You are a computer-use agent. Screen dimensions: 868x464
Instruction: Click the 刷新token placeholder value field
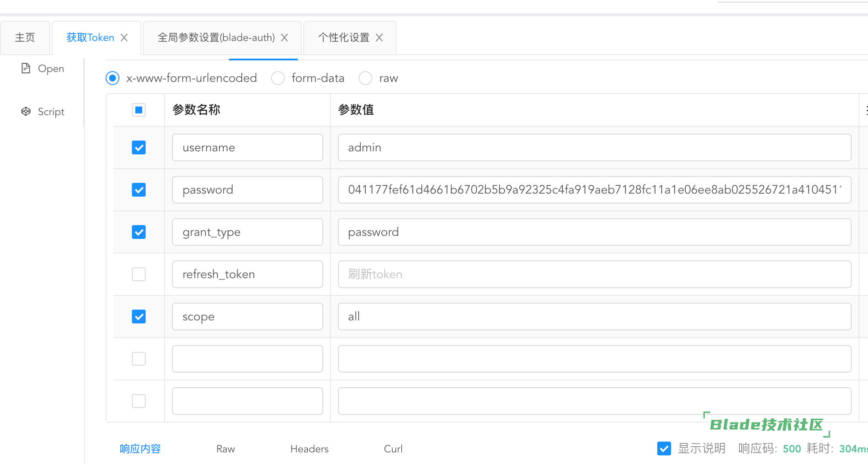click(x=594, y=274)
